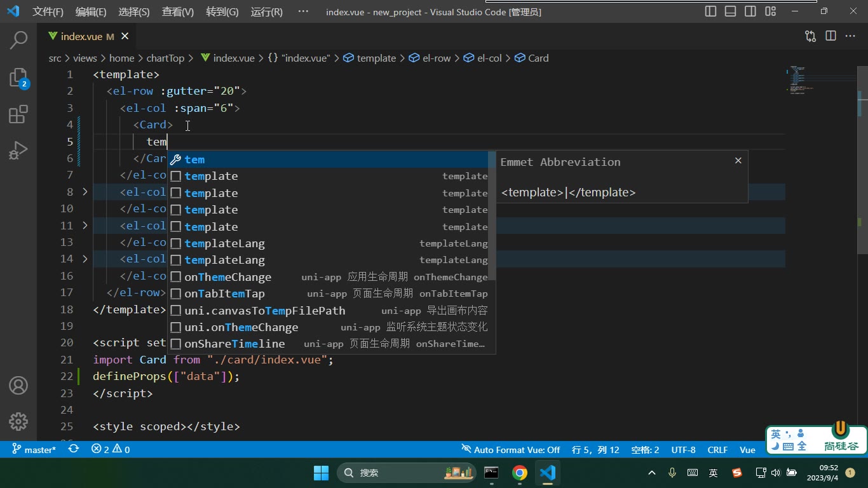Open the 运行(R) menu

point(267,11)
